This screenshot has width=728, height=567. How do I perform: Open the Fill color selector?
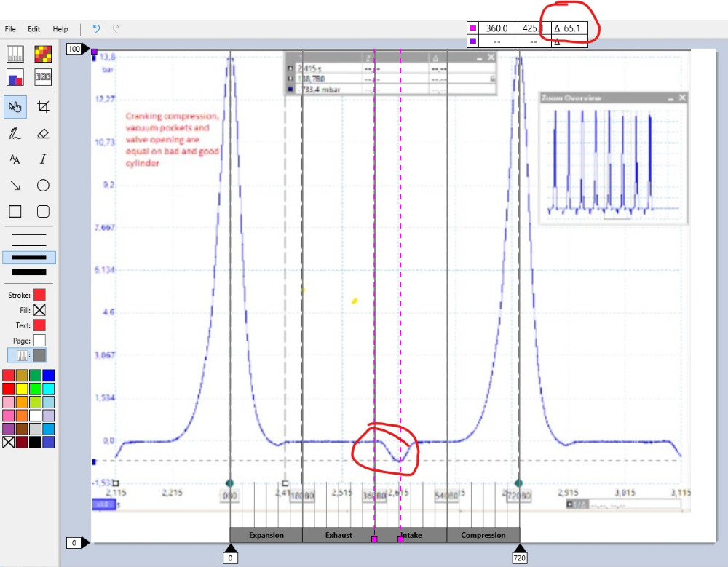point(39,310)
